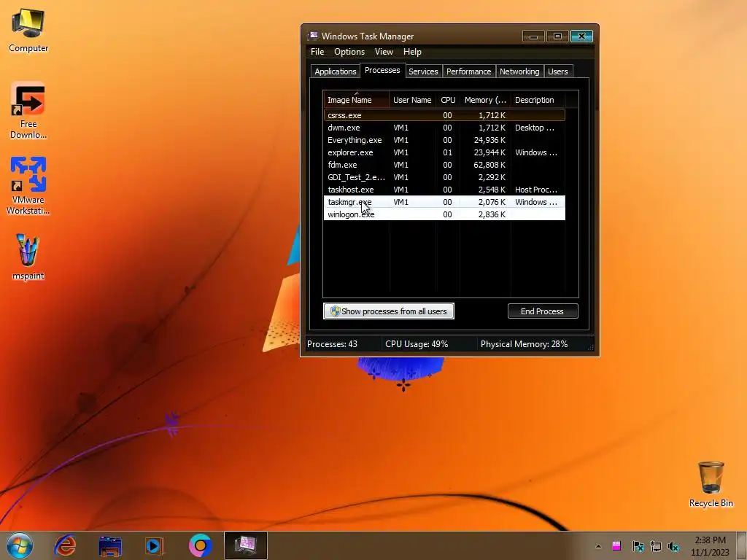Open the Windows Start orb
The width and height of the screenshot is (747, 560).
[x=19, y=545]
